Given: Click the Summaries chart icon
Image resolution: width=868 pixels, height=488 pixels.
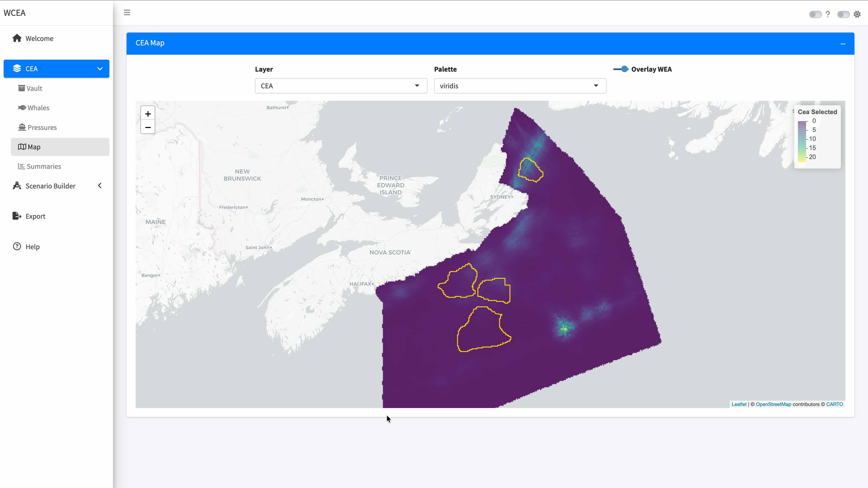Looking at the screenshot, I should 21,166.
